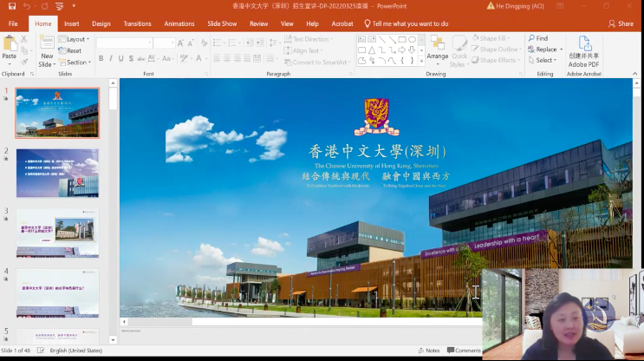
Task: Open the Slide Show tab
Action: point(222,23)
